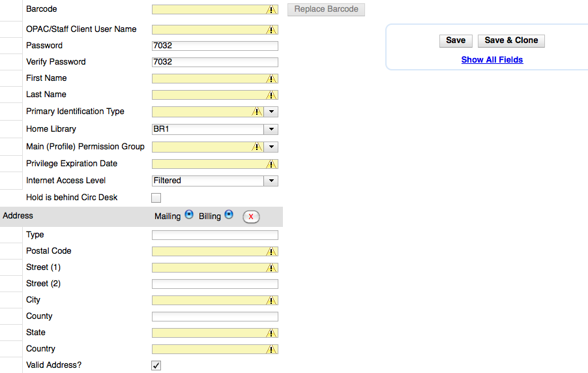Click the Save & Clone button
The image size is (588, 373).
coord(511,40)
